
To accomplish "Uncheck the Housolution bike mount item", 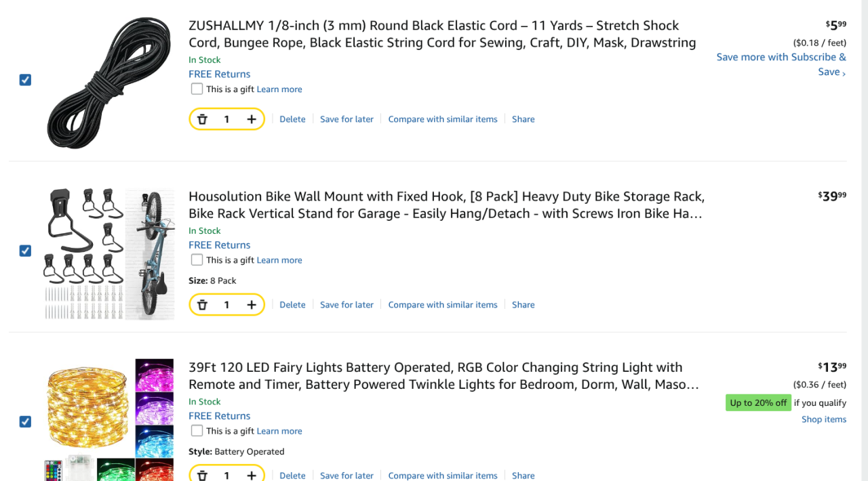I will coord(25,251).
